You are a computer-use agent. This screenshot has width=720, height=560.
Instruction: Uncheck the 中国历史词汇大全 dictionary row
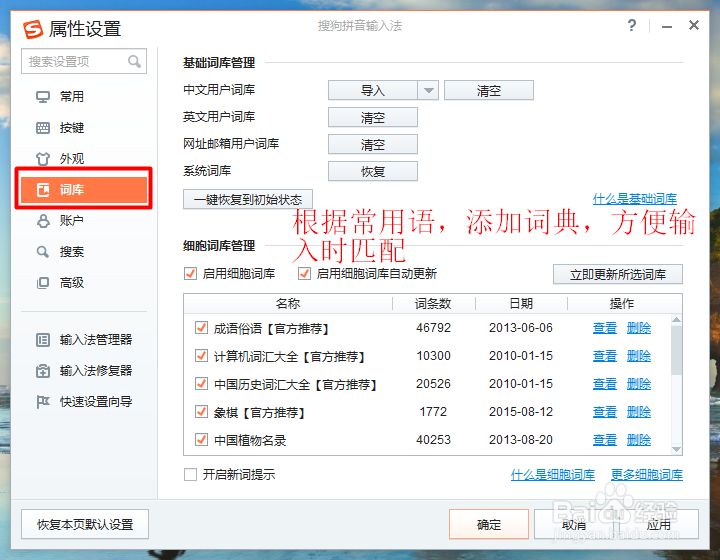201,384
